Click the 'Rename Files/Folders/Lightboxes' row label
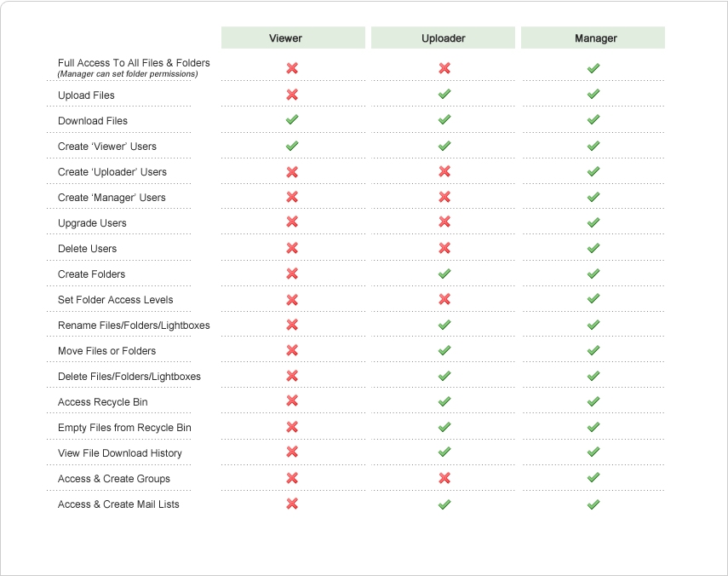The height and width of the screenshot is (576, 728). click(x=134, y=325)
